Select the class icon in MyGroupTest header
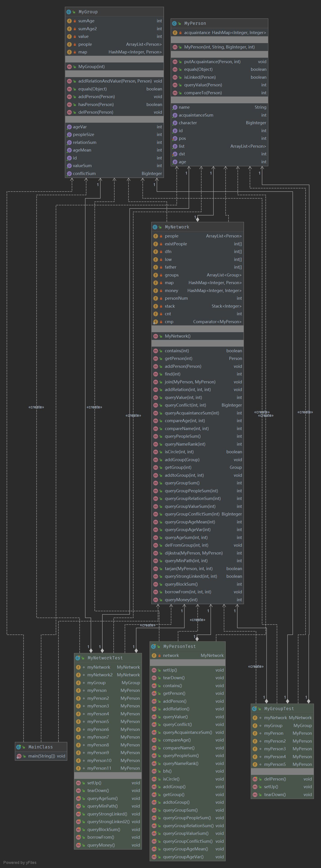Image resolution: width=321 pixels, height=868 pixels. 254,709
